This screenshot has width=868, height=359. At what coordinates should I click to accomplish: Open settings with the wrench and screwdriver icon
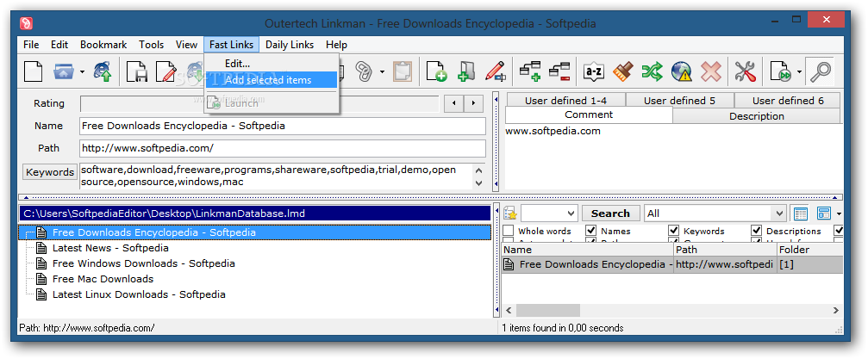[x=745, y=71]
